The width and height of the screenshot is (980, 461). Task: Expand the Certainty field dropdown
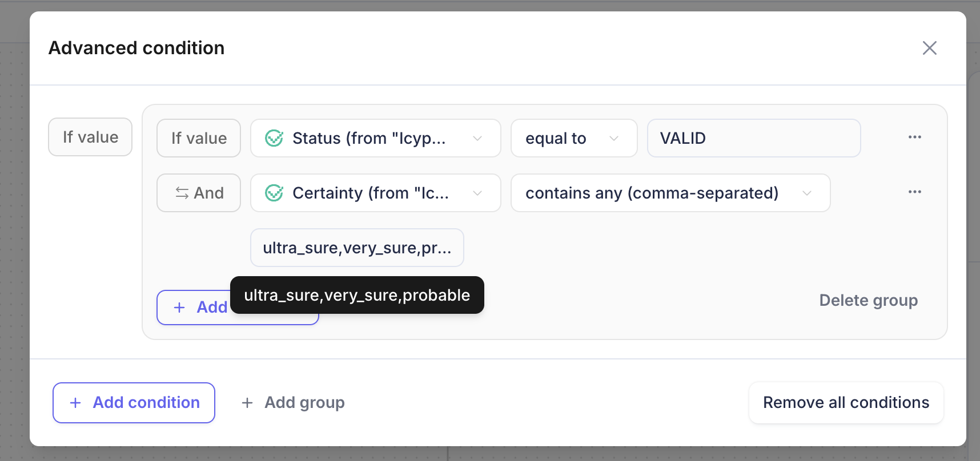click(x=477, y=193)
